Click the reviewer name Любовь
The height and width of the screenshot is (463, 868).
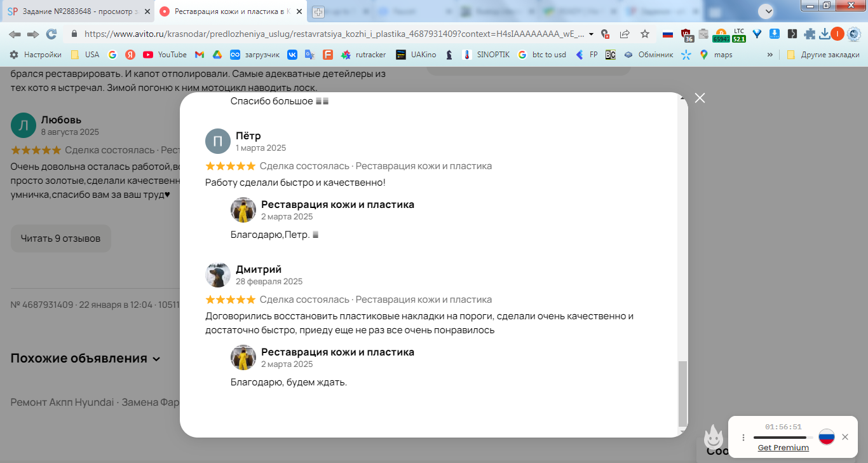click(61, 120)
